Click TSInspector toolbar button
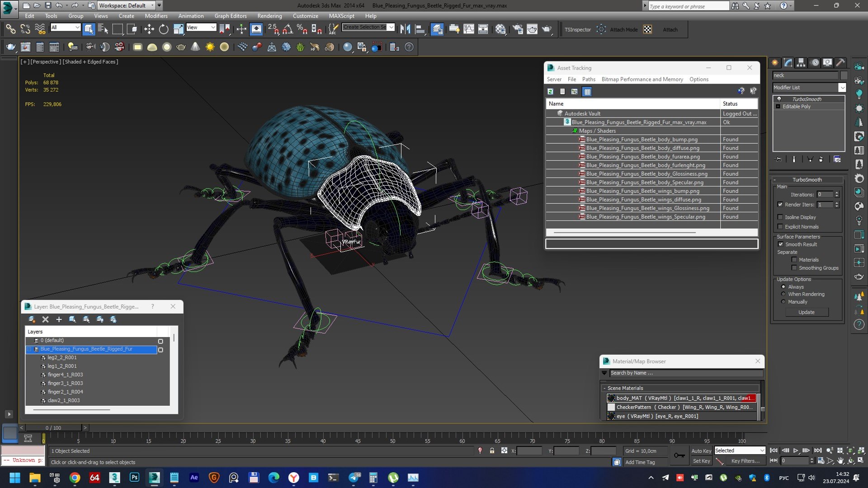 point(578,30)
